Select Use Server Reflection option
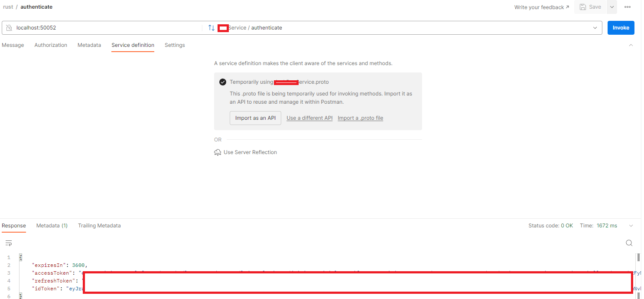 pyautogui.click(x=250, y=152)
